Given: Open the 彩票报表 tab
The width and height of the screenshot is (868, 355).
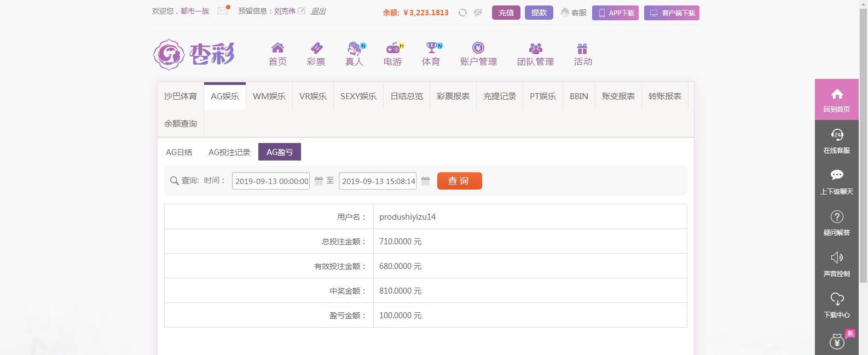Looking at the screenshot, I should [453, 96].
